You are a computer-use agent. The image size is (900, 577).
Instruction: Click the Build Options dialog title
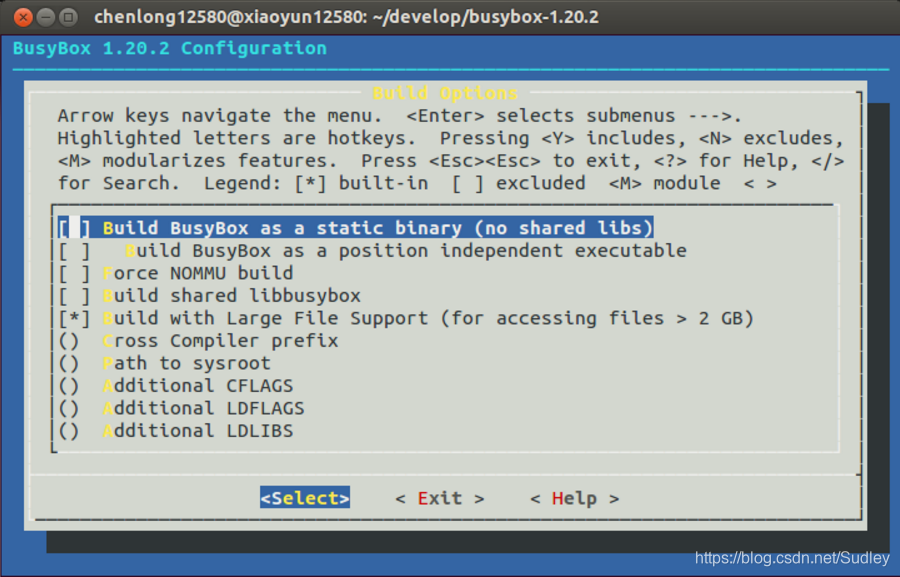click(x=445, y=93)
